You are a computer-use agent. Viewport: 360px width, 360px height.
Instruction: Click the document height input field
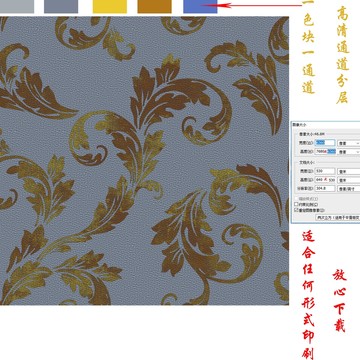click(x=325, y=180)
